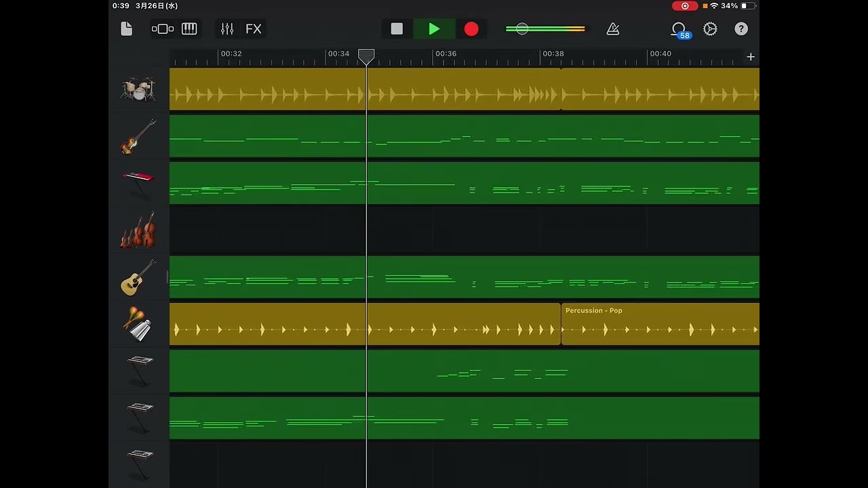Adjust the master volume slider
Viewport: 868px width, 488px height.
(x=521, y=28)
